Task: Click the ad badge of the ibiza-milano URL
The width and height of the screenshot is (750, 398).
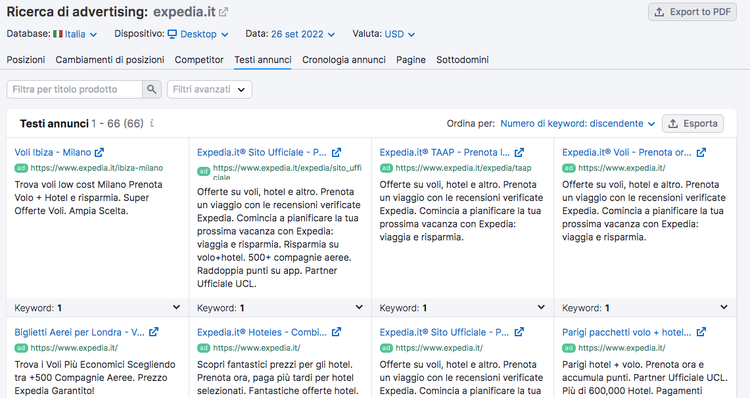Action: 21,168
